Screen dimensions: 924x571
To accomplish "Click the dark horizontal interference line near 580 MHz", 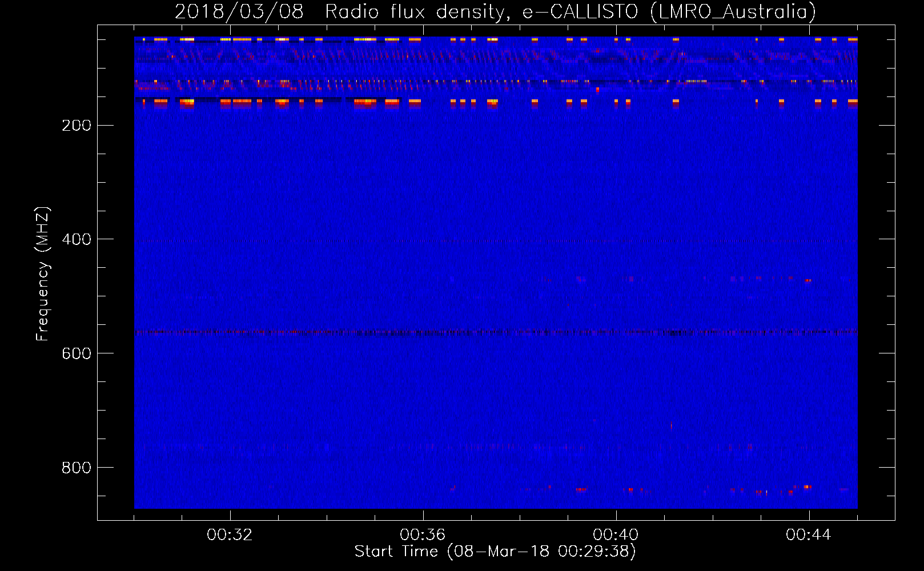I will pyautogui.click(x=496, y=332).
